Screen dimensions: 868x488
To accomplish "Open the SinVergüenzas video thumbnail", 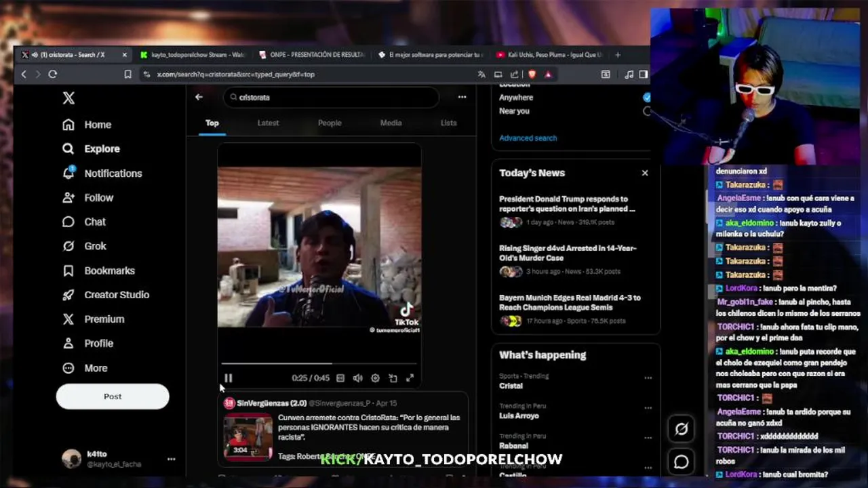I will (x=248, y=437).
